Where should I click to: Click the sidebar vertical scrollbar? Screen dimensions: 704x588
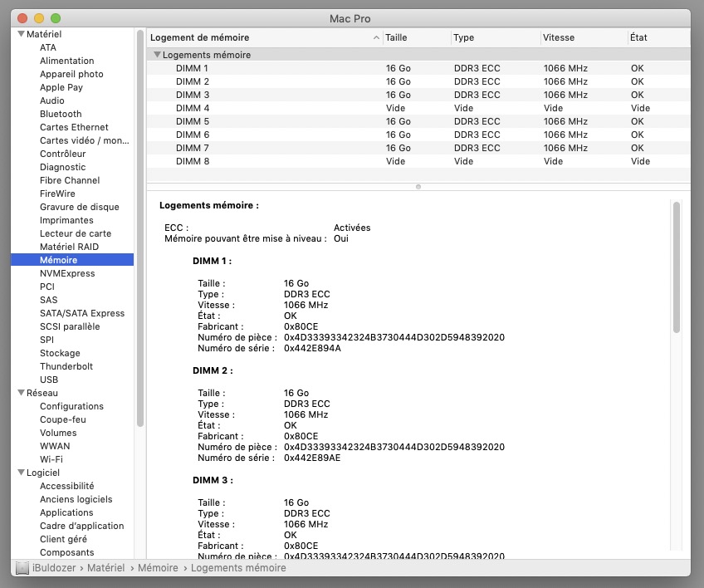(x=140, y=228)
